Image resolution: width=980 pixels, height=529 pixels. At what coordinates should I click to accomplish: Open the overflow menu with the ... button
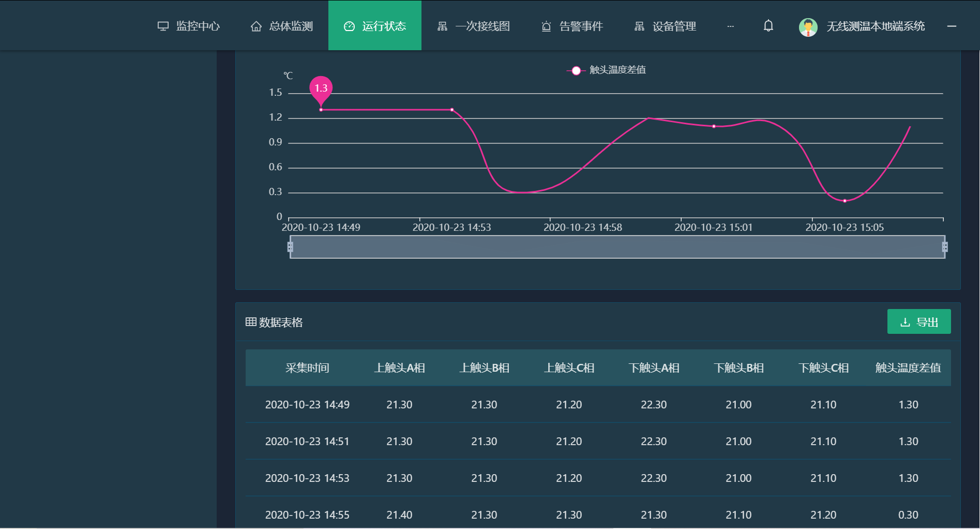[x=730, y=26]
